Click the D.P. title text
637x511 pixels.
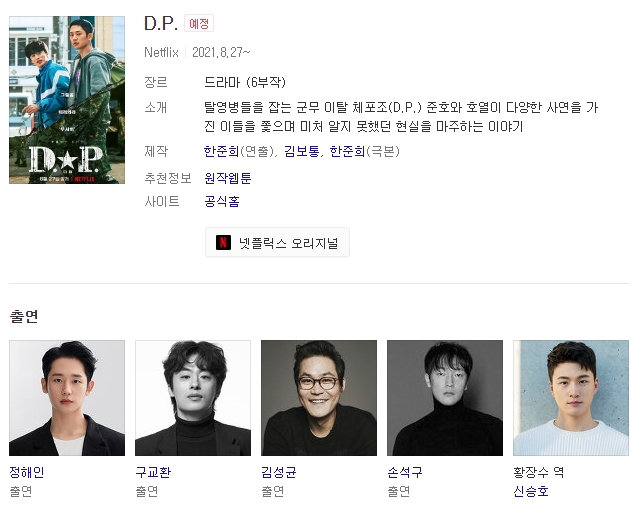pyautogui.click(x=161, y=24)
